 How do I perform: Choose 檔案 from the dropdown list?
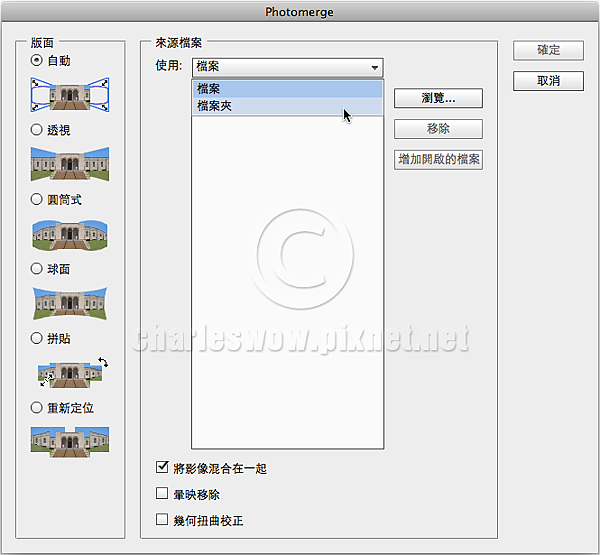pyautogui.click(x=287, y=89)
